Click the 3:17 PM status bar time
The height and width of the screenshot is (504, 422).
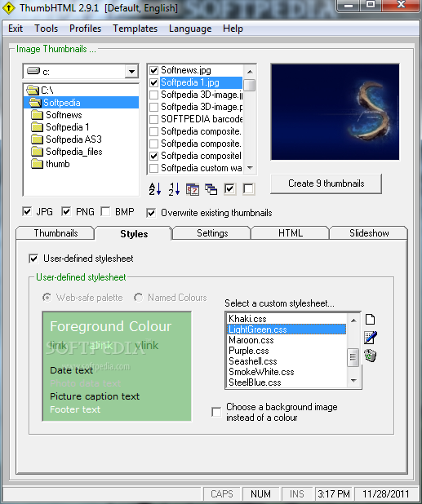tap(334, 493)
